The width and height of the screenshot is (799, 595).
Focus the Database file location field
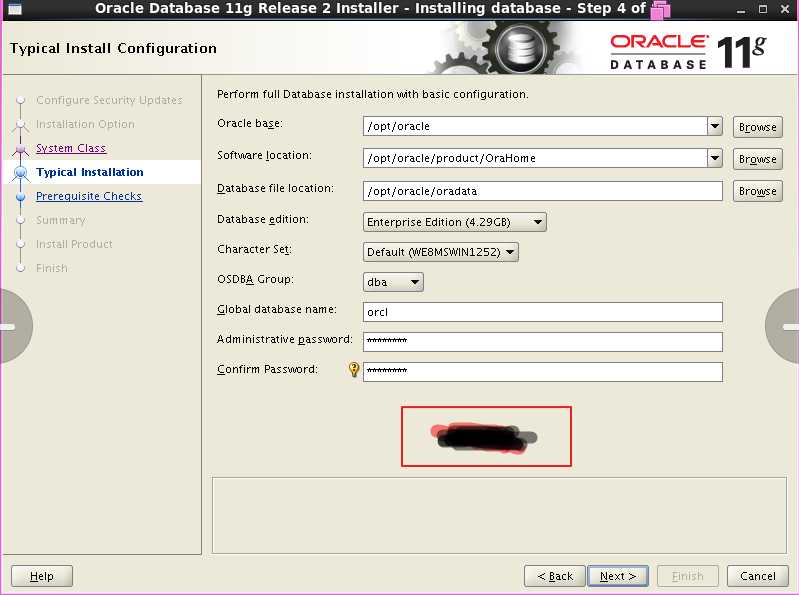point(543,191)
